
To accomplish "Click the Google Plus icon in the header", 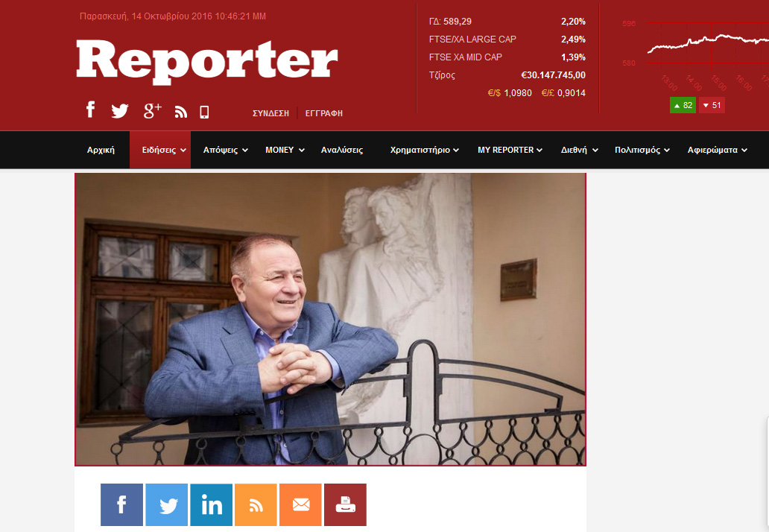I will coord(153,111).
